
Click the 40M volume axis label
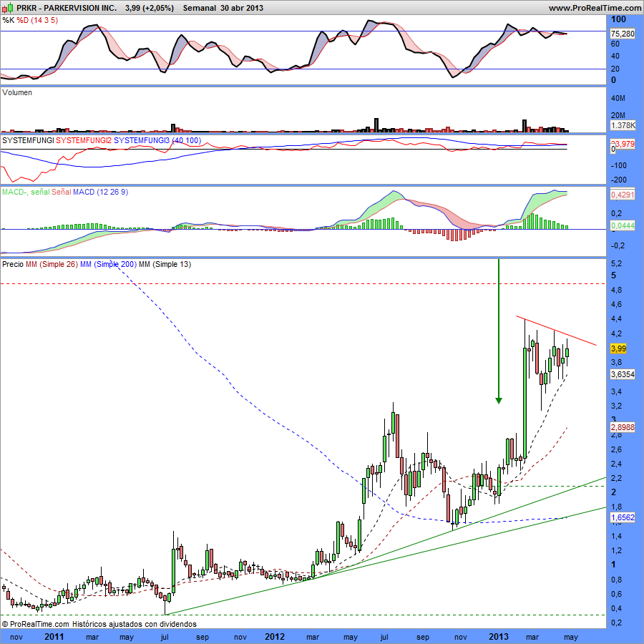point(618,98)
